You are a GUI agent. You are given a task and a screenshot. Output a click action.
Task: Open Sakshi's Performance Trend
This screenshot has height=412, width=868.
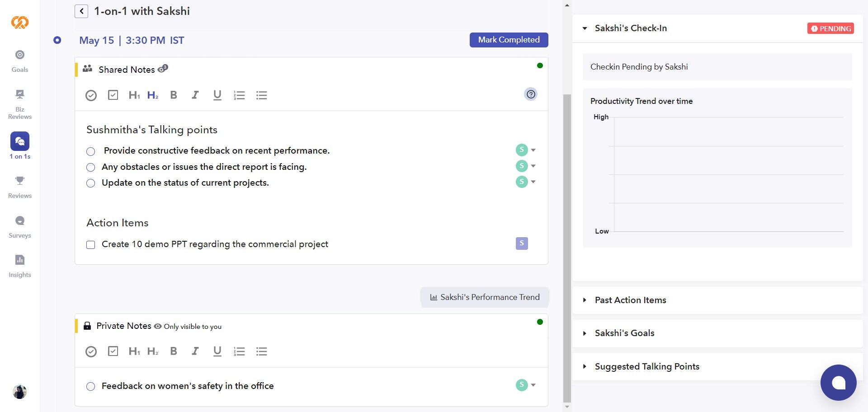[485, 297]
